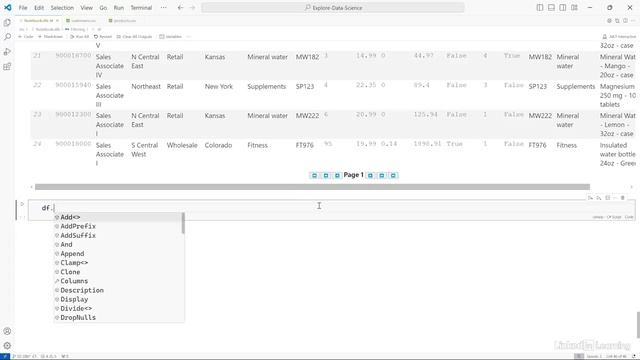Click Execute Cell and Below icon

pos(599,198)
